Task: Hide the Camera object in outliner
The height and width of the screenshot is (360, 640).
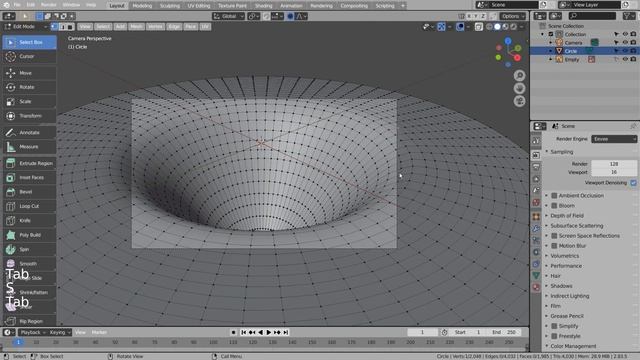Action: pos(625,42)
